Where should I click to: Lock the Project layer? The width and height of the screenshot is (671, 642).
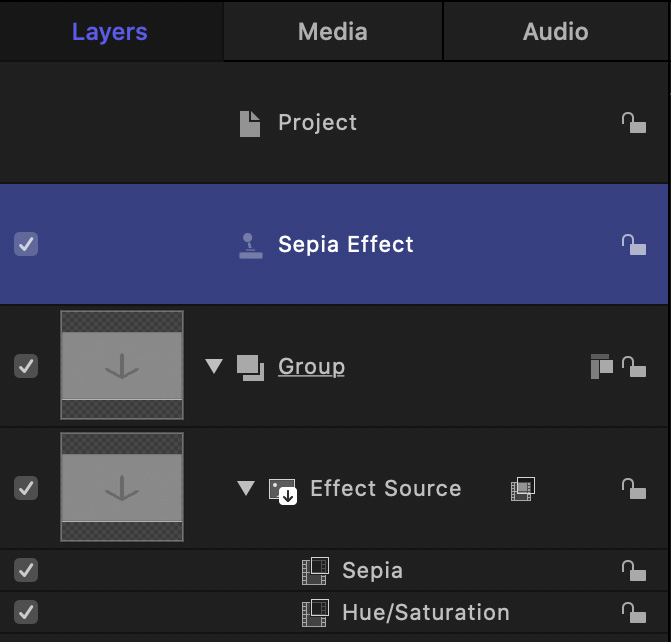click(x=633, y=123)
